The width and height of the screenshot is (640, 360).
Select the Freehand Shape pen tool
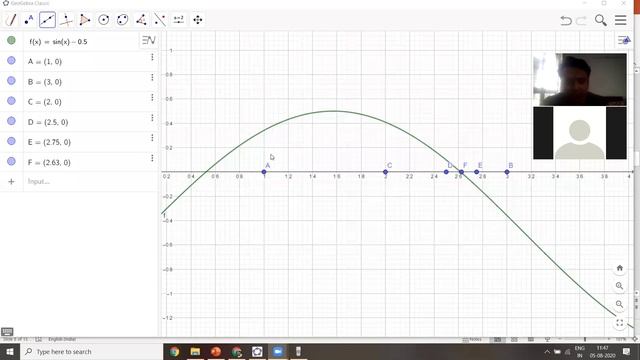[11, 20]
